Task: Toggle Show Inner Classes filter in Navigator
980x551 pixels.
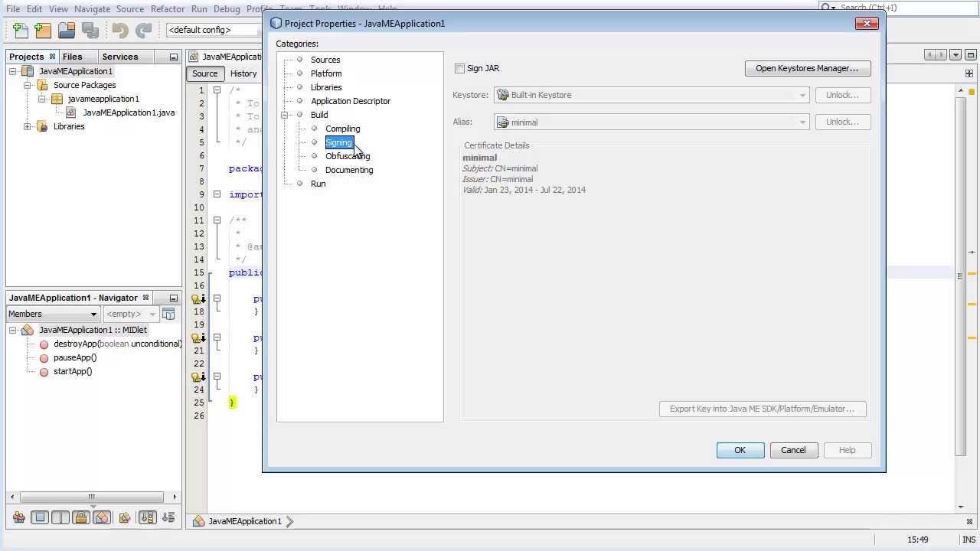Action: pyautogui.click(x=101, y=517)
